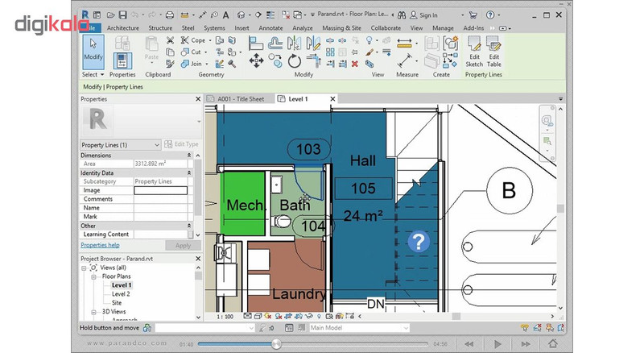Screen dimensions: 644x353
Task: Click the play button in video player
Action: (x=497, y=344)
